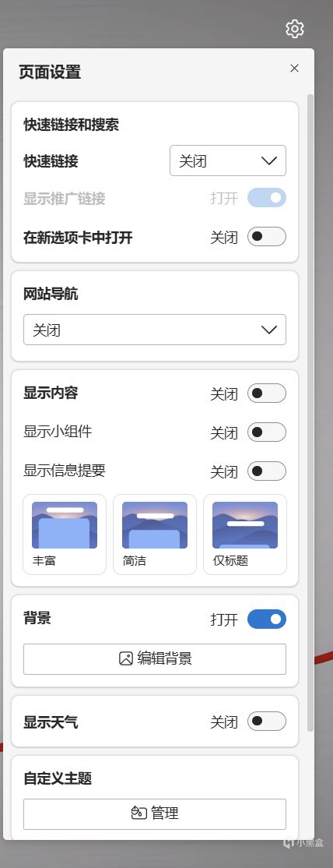Click the 管理 custom theme button

click(154, 813)
